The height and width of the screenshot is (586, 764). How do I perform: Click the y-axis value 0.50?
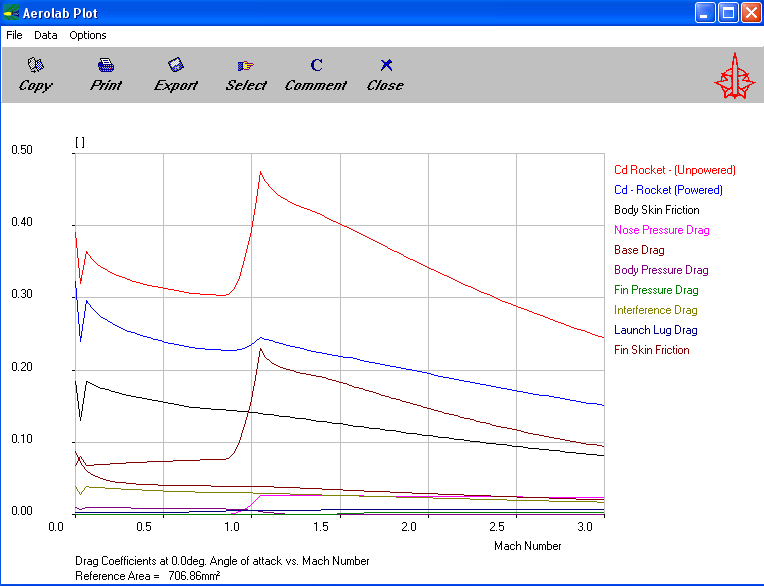tap(22, 150)
